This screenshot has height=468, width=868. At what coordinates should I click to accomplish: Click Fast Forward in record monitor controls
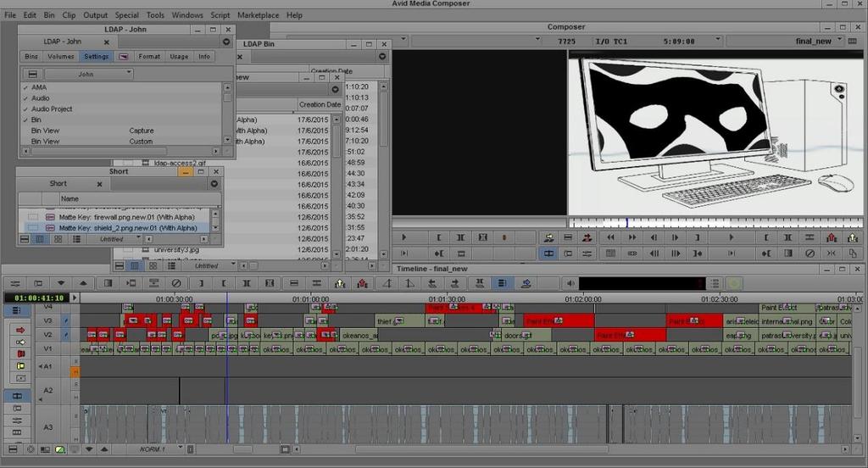tap(632, 237)
